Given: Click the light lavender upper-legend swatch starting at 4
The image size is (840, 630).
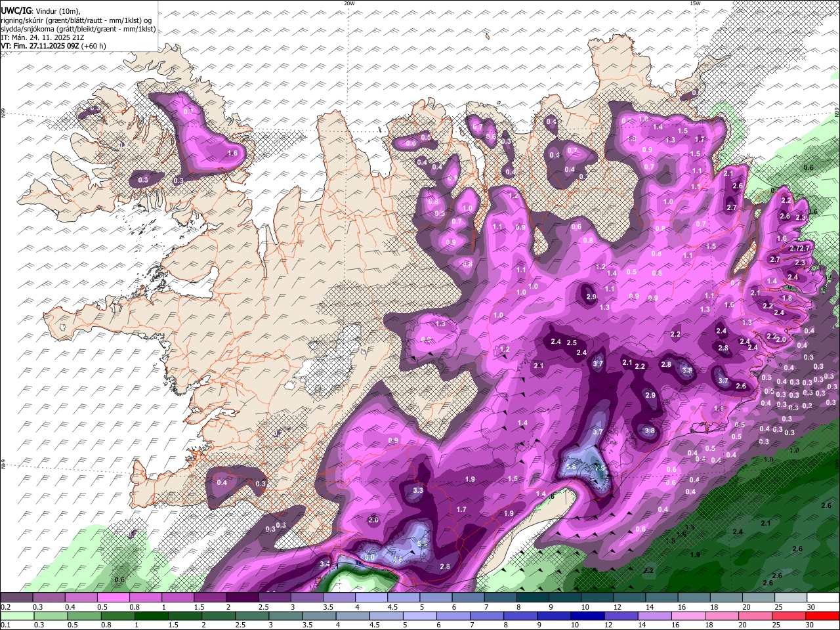Looking at the screenshot, I should (x=371, y=598).
